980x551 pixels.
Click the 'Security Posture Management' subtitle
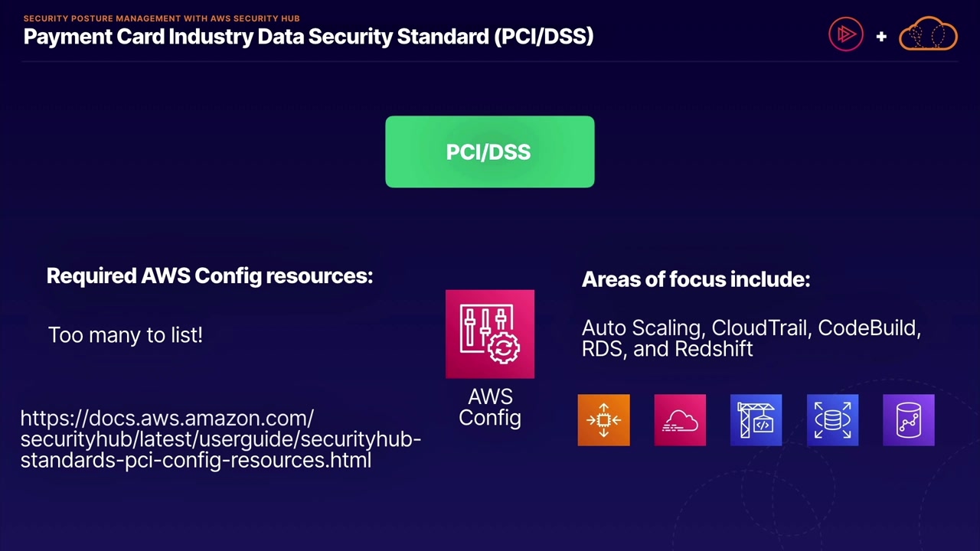[162, 18]
